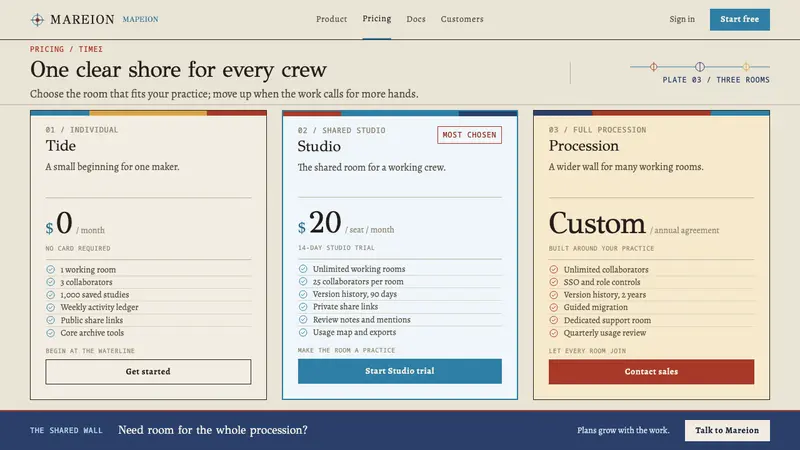Click 'MAKE THE ROOM A PRACTICE' caption
800x450 pixels.
pyautogui.click(x=346, y=351)
